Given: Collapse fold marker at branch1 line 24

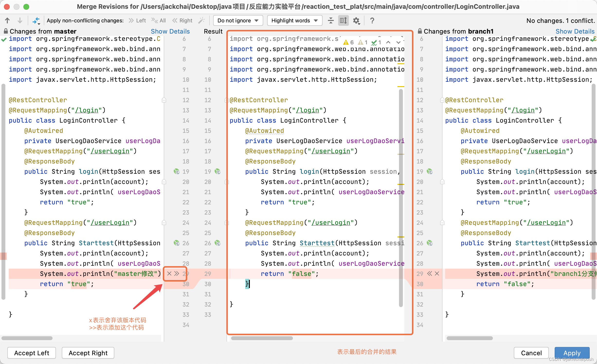Looking at the screenshot, I should [x=442, y=223].
